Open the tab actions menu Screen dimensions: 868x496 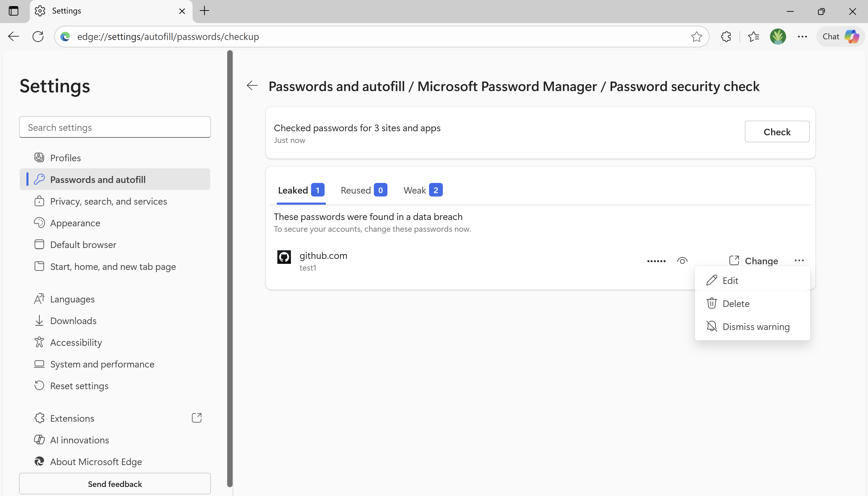coord(14,11)
